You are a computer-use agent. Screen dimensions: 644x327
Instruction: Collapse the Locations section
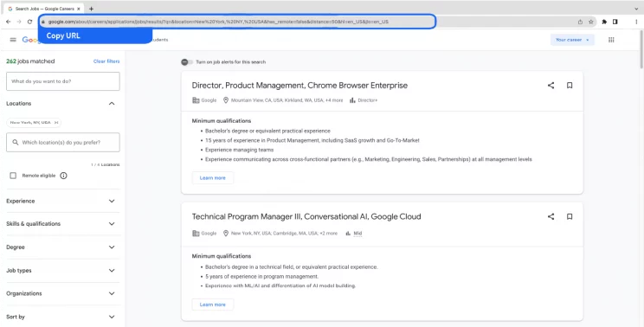112,104
